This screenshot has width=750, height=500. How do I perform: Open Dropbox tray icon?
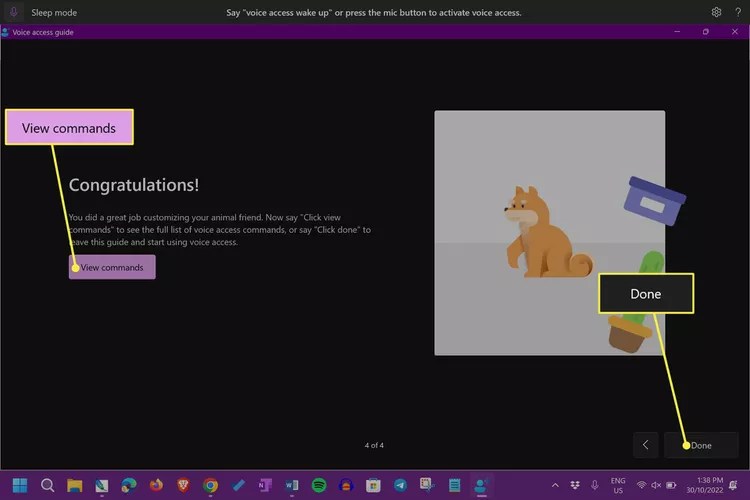coord(575,485)
